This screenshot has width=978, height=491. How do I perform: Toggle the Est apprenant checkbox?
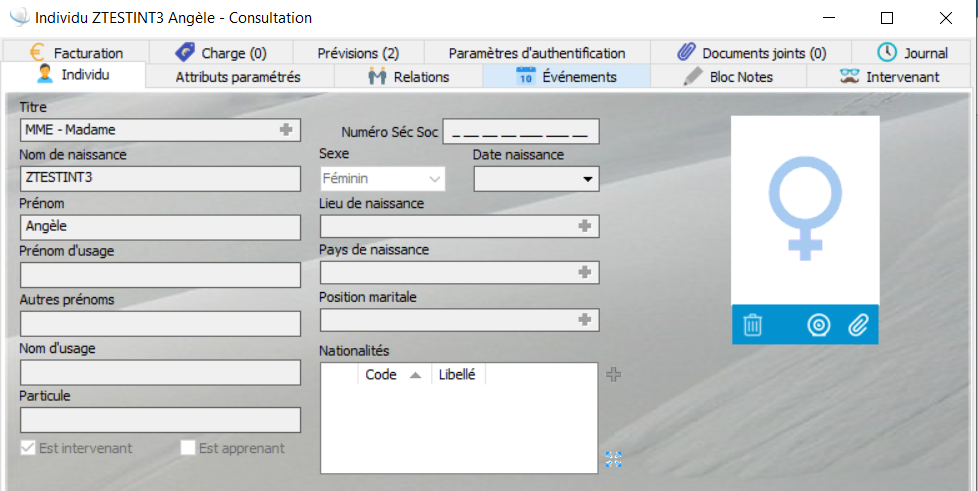coord(188,448)
